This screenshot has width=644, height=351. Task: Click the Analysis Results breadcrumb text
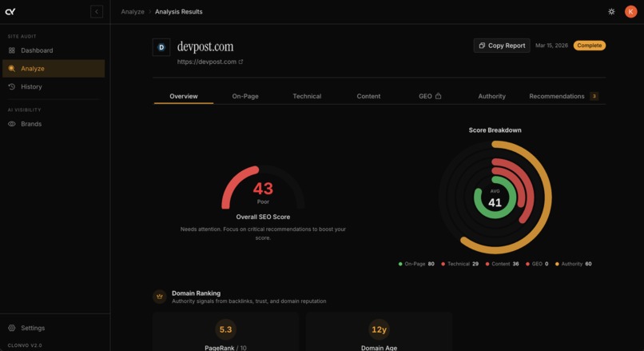point(179,11)
